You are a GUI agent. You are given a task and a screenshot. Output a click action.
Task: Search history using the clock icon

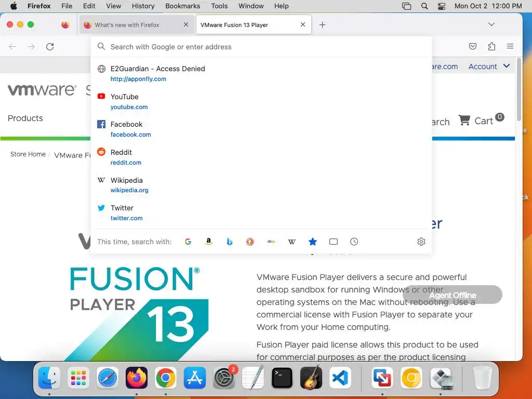pos(354,242)
